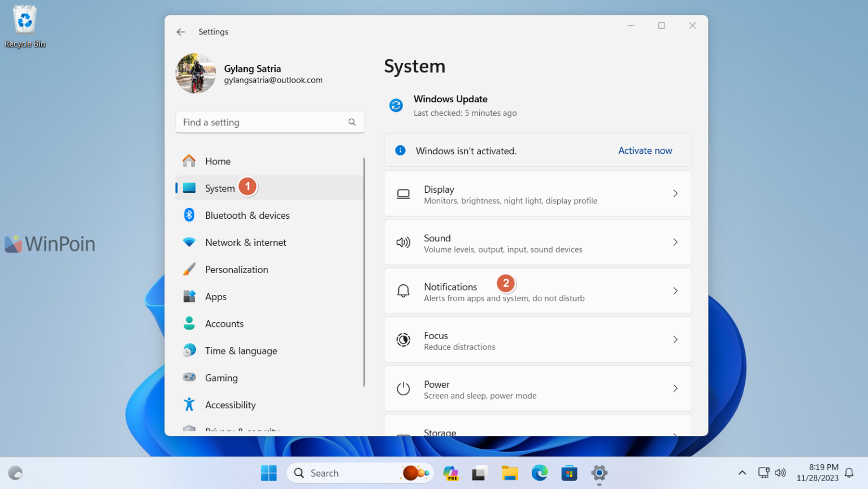Show hidden taskbar icons chevron

(742, 473)
